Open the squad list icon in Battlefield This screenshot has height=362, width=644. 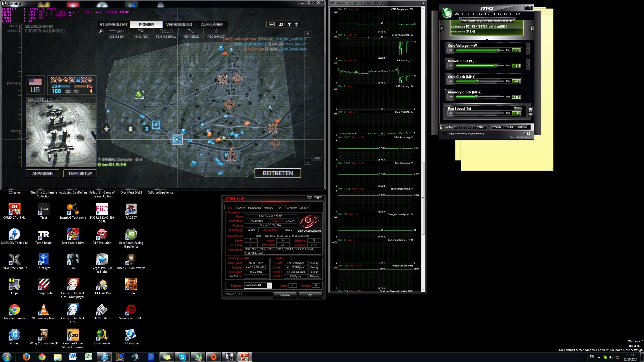coord(281,24)
